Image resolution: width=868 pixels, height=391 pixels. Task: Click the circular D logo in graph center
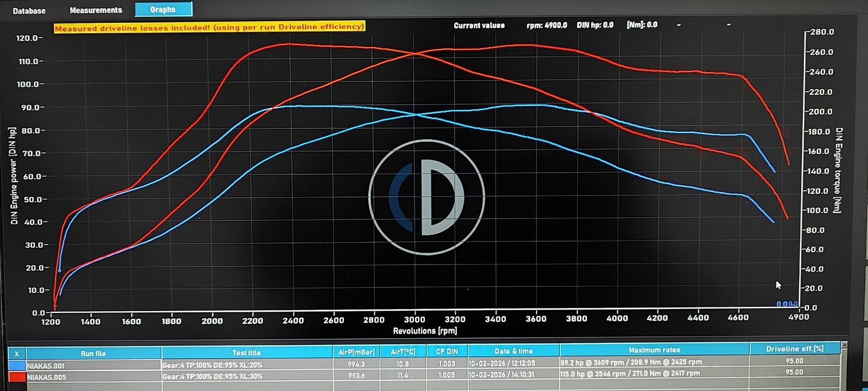point(426,197)
